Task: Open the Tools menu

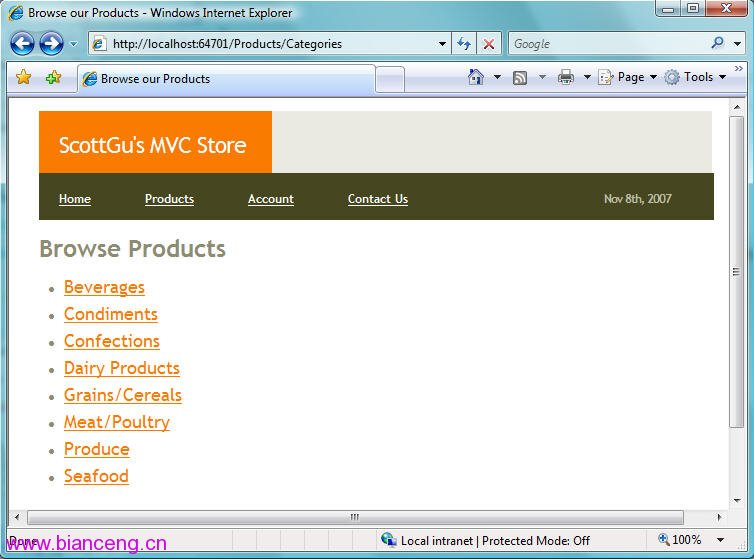Action: tap(695, 77)
